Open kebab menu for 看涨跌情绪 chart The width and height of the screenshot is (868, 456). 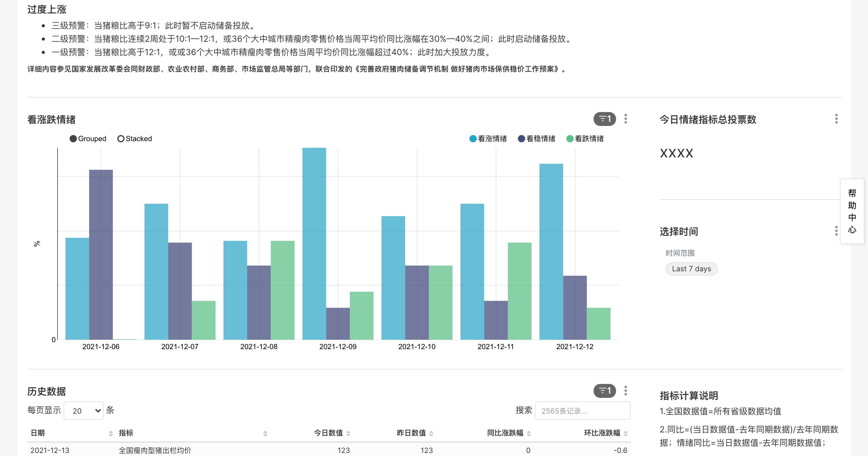(626, 119)
